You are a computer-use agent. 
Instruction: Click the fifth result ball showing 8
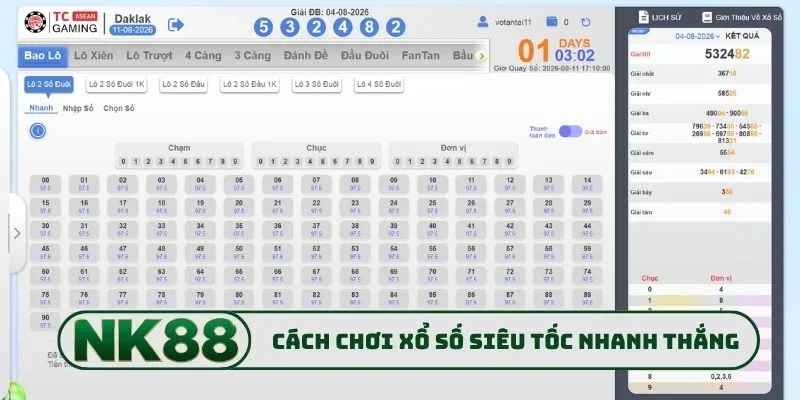(369, 27)
